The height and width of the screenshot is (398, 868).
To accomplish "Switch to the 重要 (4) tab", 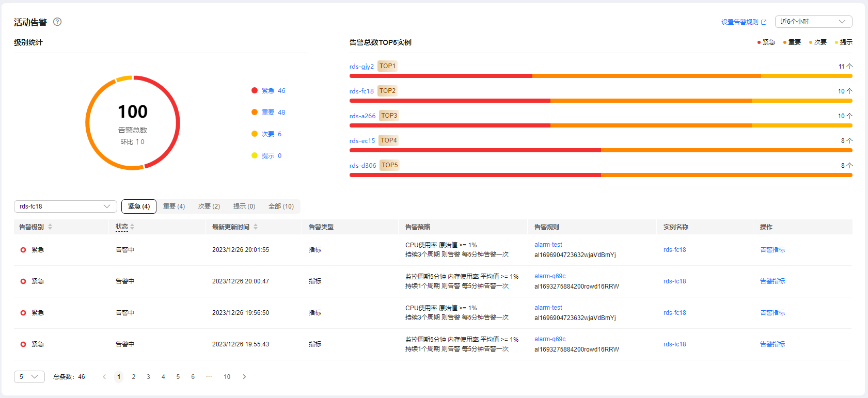I will (x=174, y=206).
